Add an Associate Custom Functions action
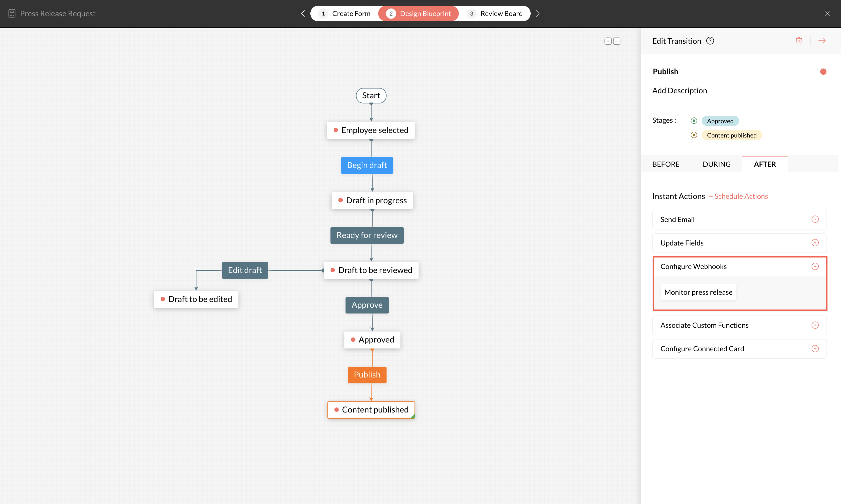The width and height of the screenshot is (841, 504). click(x=815, y=325)
